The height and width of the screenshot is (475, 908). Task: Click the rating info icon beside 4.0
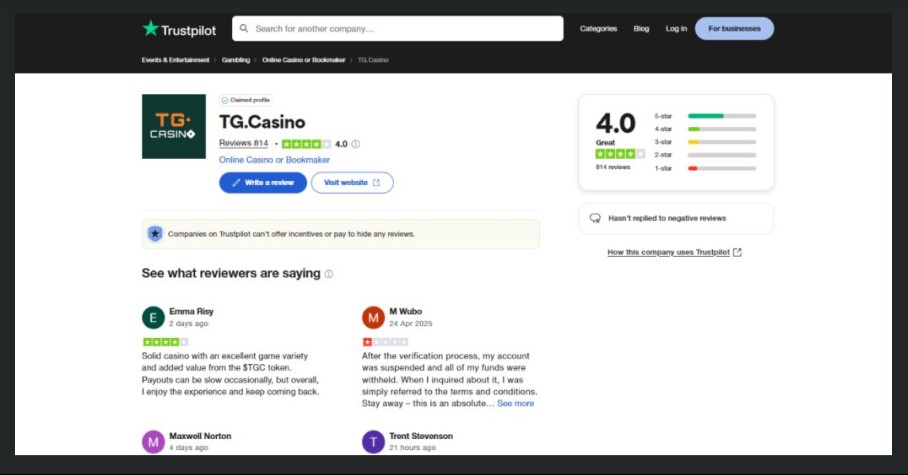pyautogui.click(x=356, y=144)
